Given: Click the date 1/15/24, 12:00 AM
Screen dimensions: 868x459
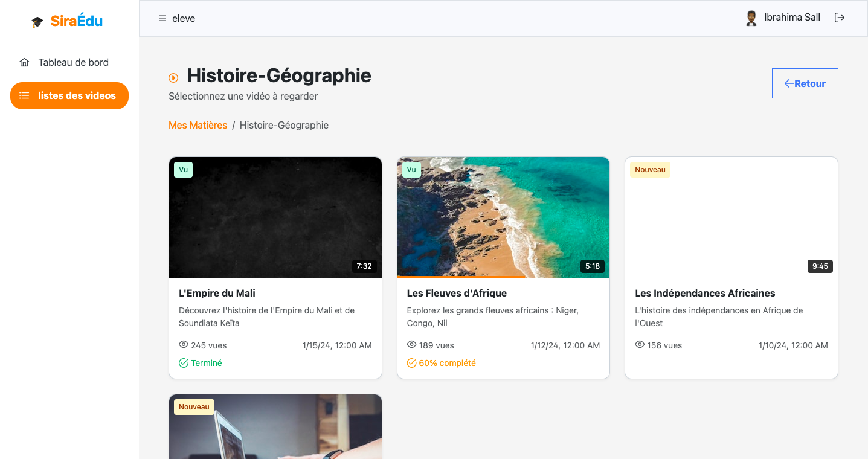Looking at the screenshot, I should point(337,345).
